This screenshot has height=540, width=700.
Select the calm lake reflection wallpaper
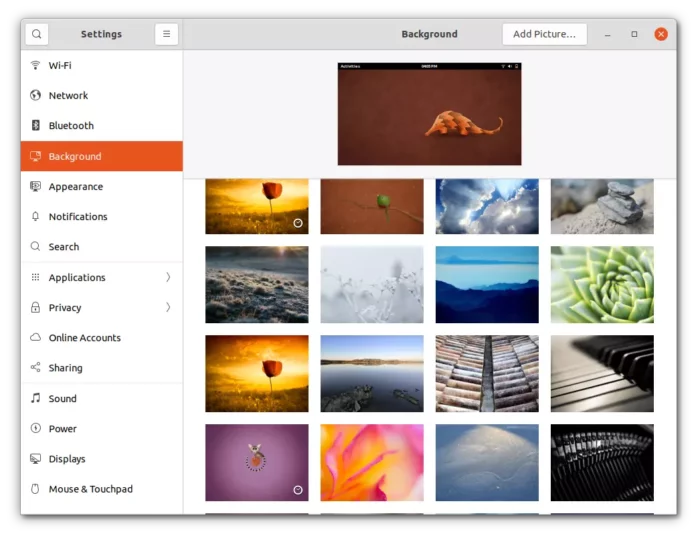[x=372, y=374]
